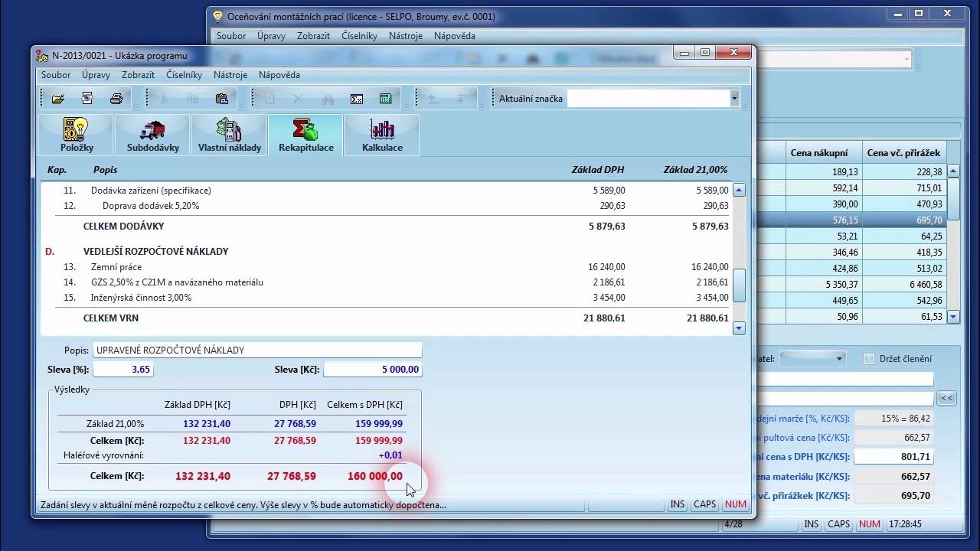The height and width of the screenshot is (551, 980).
Task: Click the paste clipboard toolbar icon
Action: (x=222, y=99)
